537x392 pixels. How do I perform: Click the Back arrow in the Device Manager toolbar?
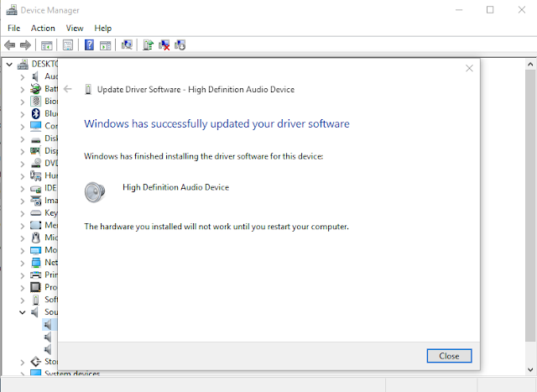click(x=9, y=44)
